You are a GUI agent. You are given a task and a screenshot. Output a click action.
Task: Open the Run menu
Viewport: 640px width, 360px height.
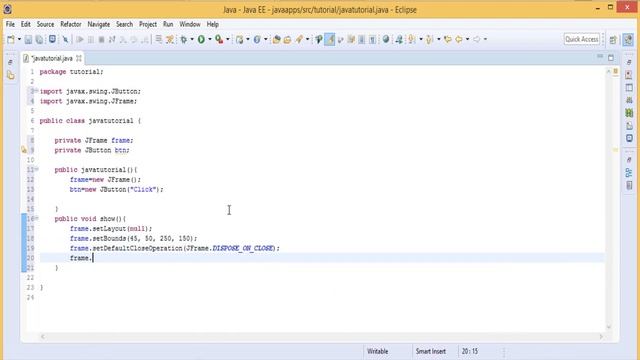click(168, 24)
